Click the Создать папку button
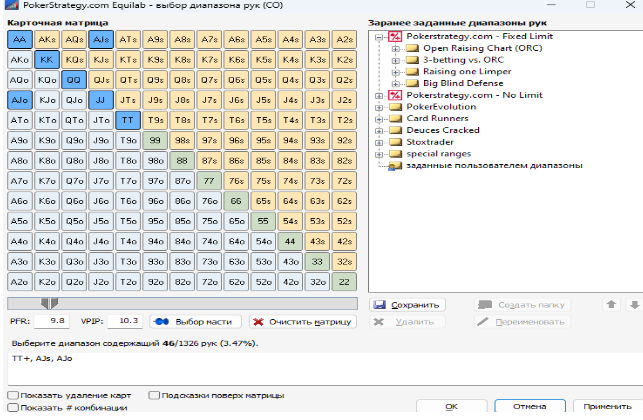 click(x=522, y=305)
